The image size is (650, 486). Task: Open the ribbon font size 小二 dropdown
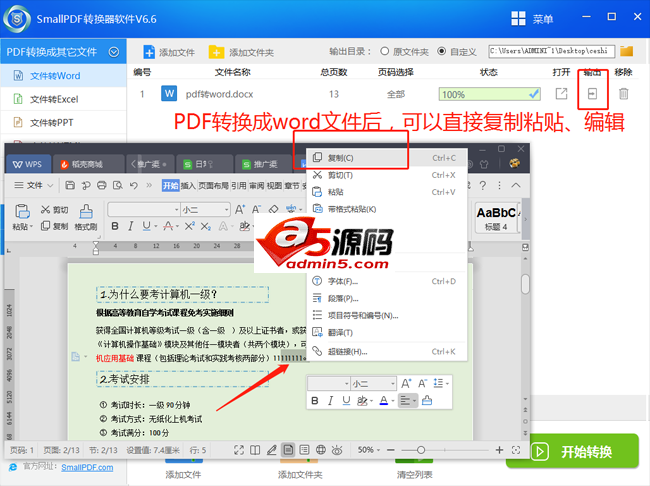[226, 210]
